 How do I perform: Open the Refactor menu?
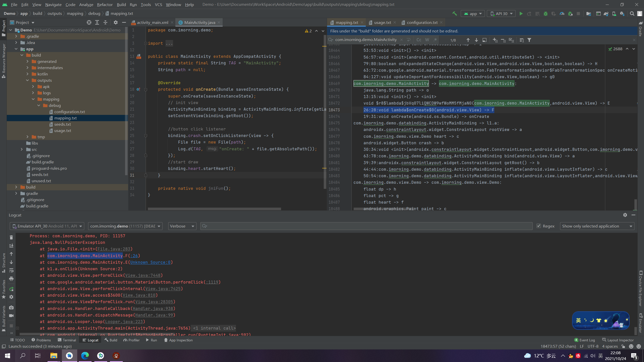pyautogui.click(x=105, y=5)
